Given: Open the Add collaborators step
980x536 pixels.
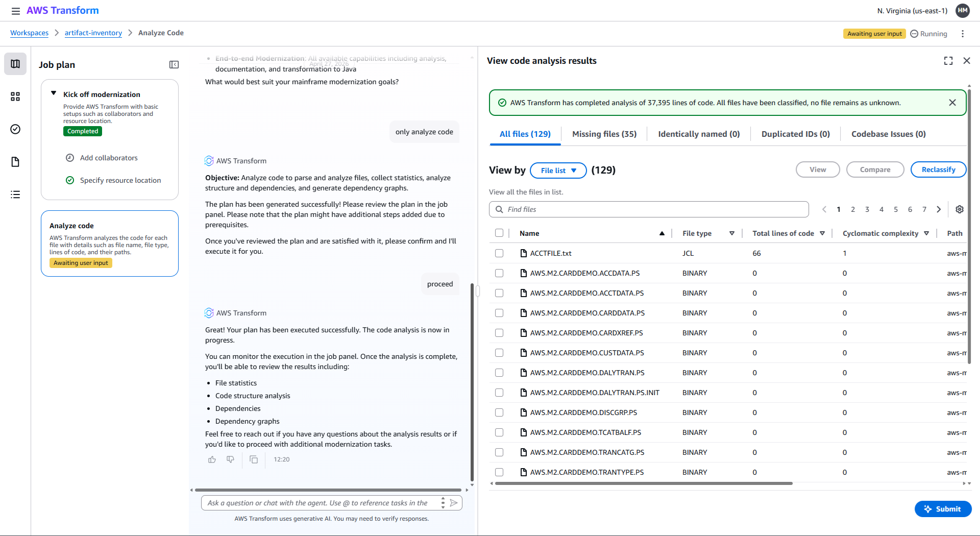Looking at the screenshot, I should point(109,158).
